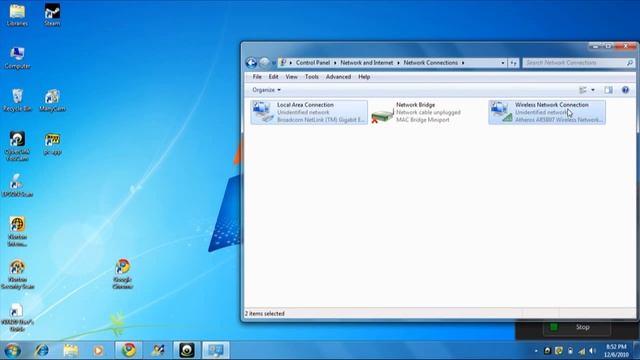
Task: Select the Local Area Connection adapter
Action: pyautogui.click(x=309, y=112)
